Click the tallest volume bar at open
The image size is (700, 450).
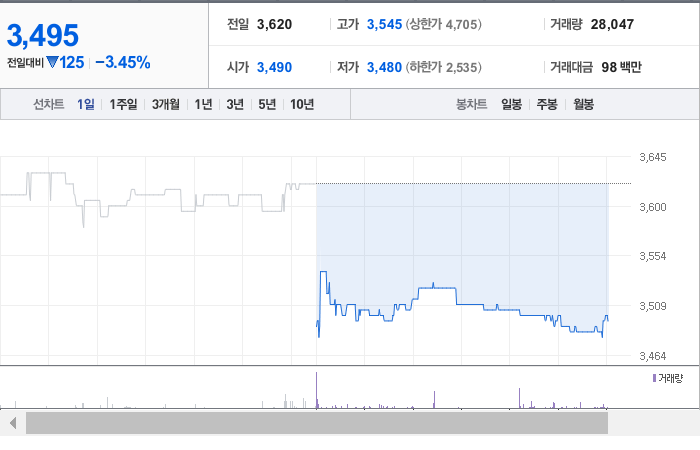tap(317, 390)
